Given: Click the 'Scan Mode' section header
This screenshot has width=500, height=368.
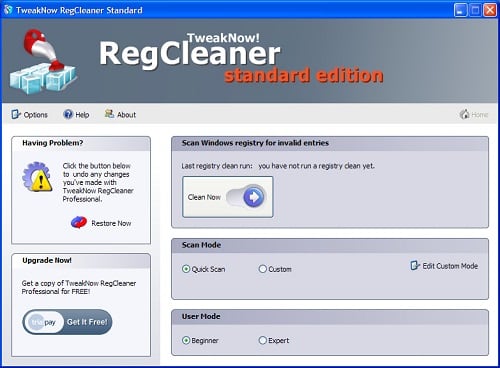Looking at the screenshot, I should [x=201, y=245].
